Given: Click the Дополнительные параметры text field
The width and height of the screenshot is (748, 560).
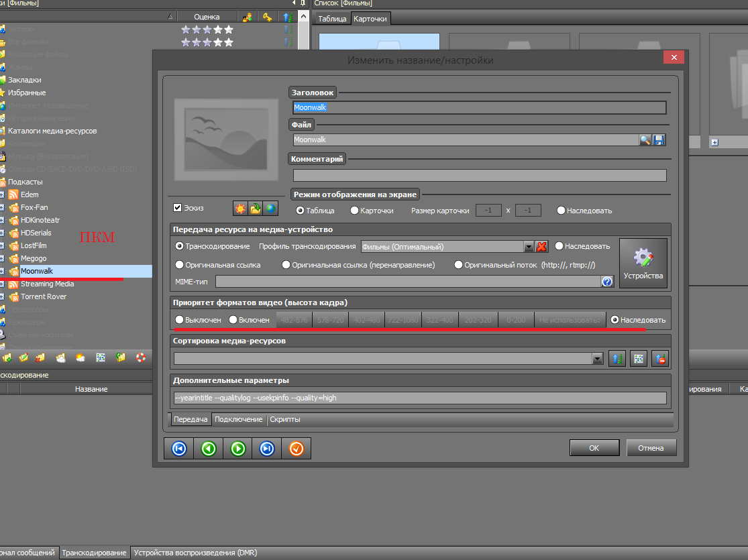Looking at the screenshot, I should [419, 398].
